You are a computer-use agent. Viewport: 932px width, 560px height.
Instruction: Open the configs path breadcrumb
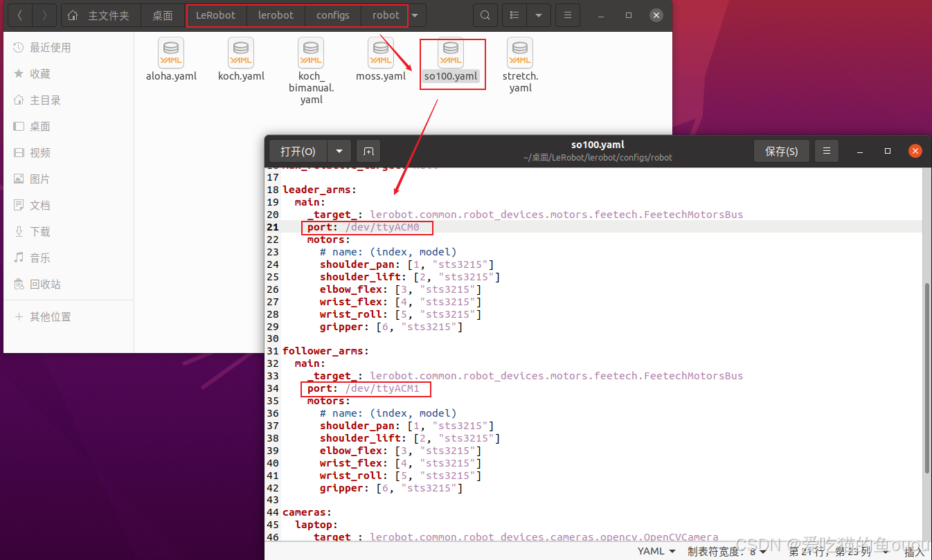(x=333, y=15)
